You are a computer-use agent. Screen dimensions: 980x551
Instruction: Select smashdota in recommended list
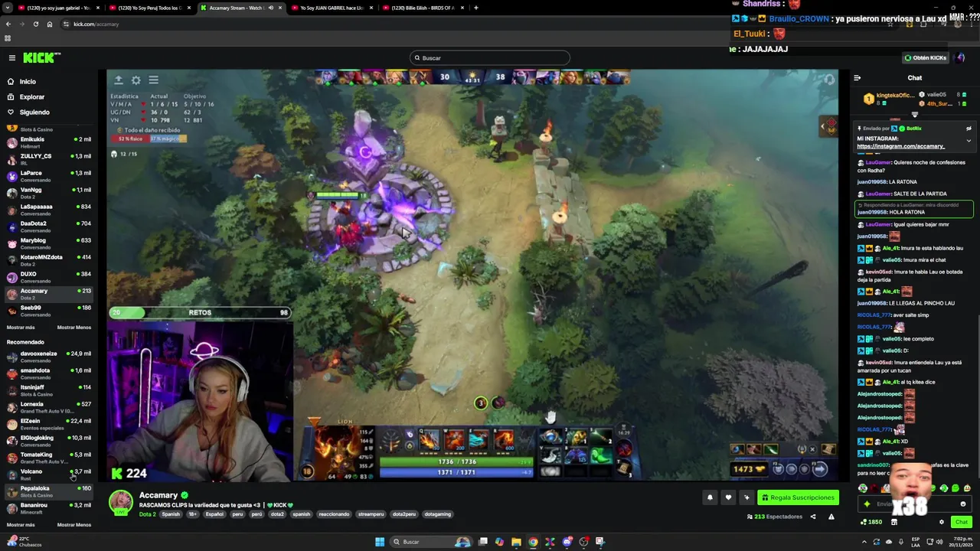(x=49, y=373)
